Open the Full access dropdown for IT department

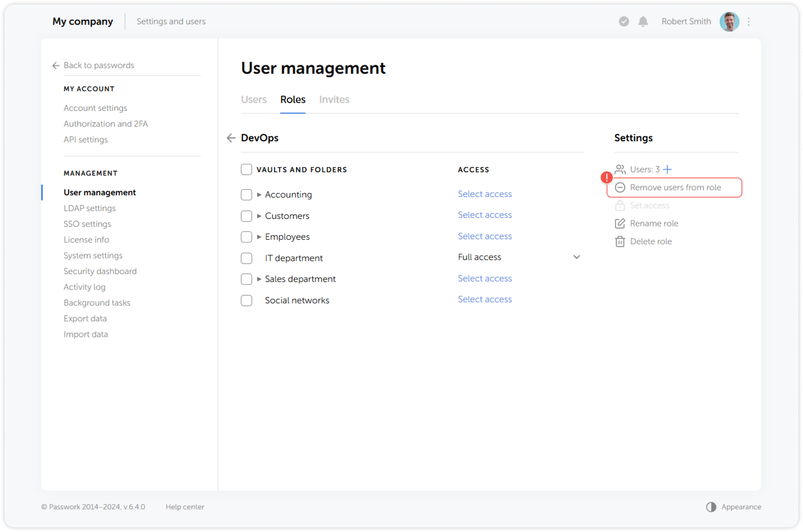coord(576,257)
